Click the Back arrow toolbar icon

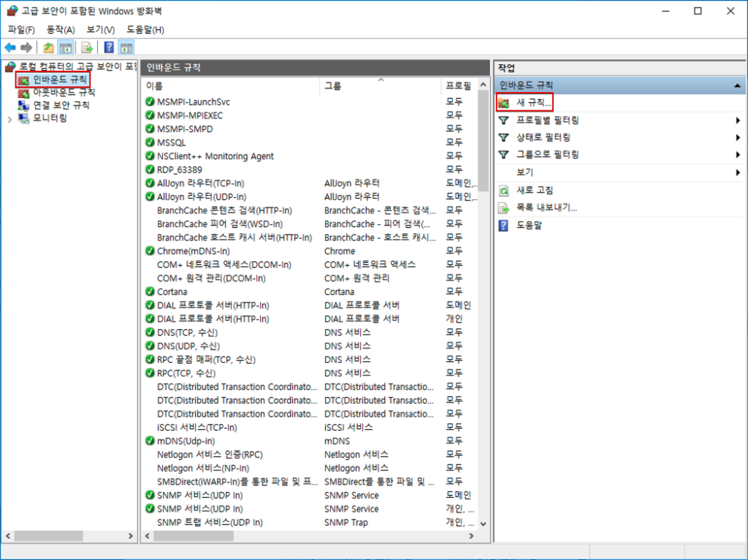(10, 47)
